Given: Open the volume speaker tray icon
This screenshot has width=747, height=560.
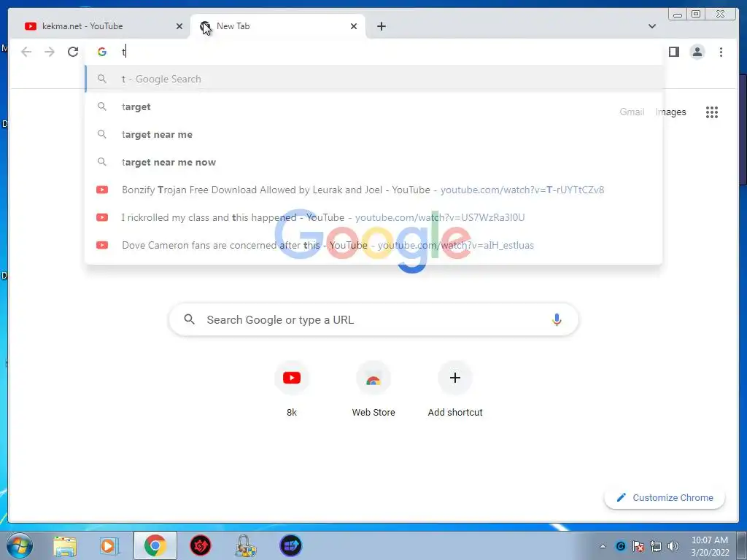Looking at the screenshot, I should (673, 546).
